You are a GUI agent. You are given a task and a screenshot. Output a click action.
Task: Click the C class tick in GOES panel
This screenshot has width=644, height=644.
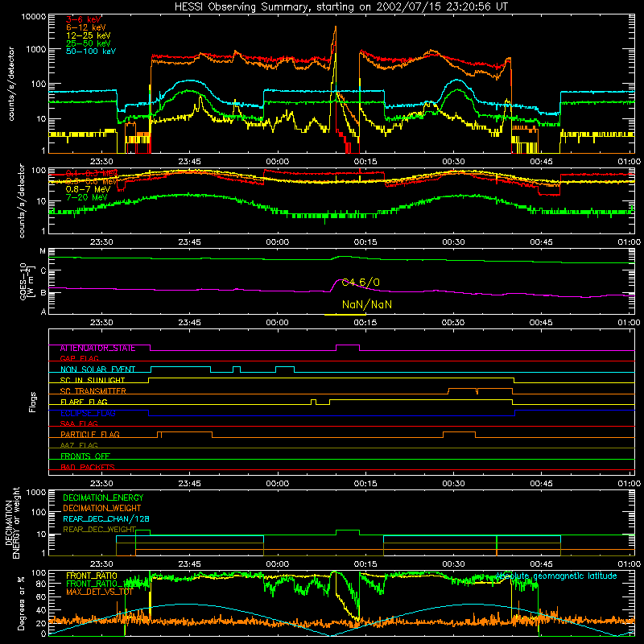click(x=43, y=271)
